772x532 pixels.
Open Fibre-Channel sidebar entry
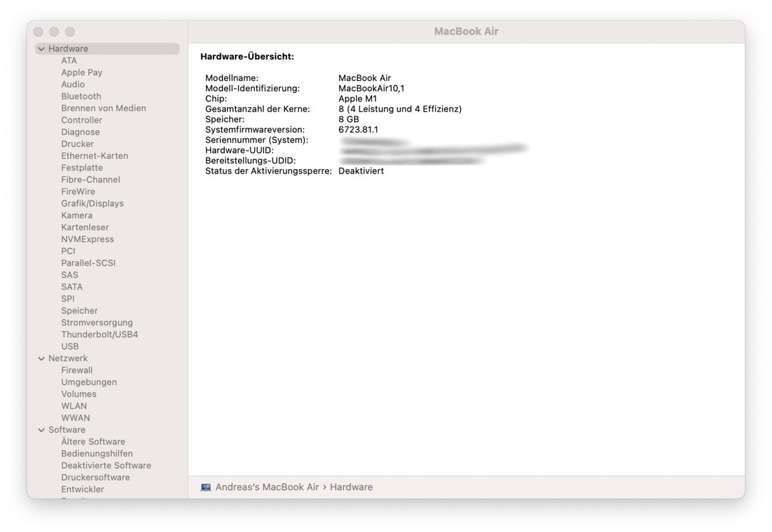point(91,180)
